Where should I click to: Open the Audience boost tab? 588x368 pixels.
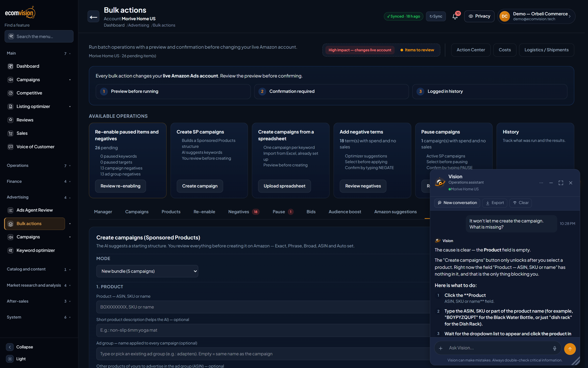coord(345,212)
